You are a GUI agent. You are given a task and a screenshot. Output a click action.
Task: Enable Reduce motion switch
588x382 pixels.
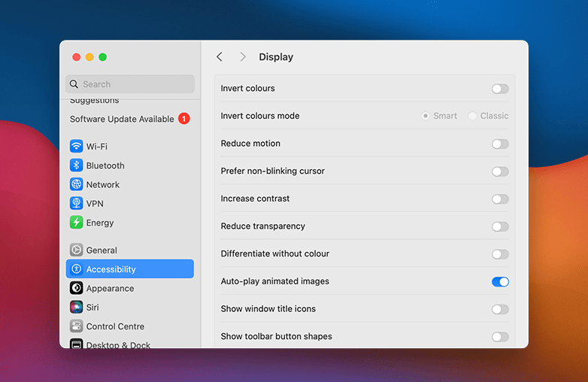pyautogui.click(x=500, y=144)
